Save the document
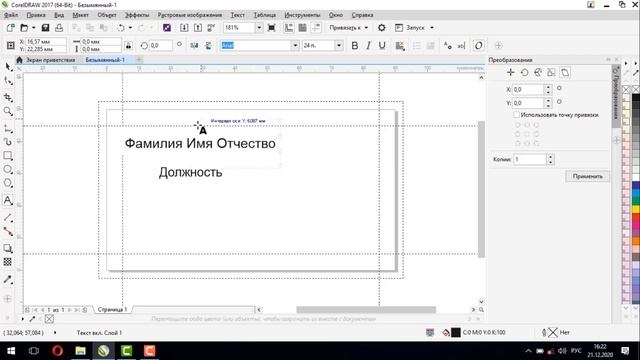 pyautogui.click(x=45, y=28)
